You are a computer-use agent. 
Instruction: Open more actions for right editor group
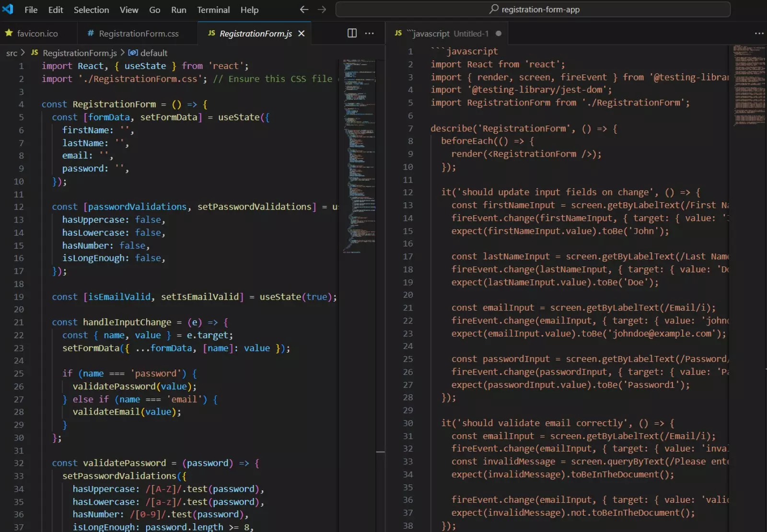pyautogui.click(x=759, y=34)
